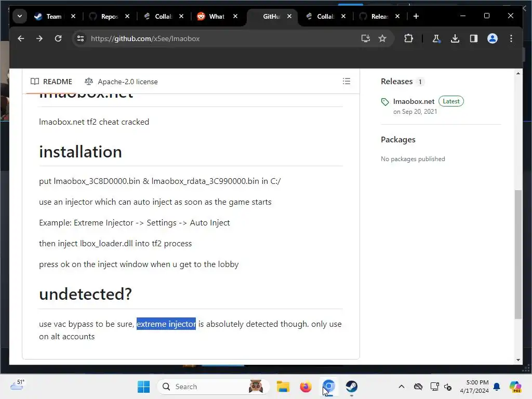Open the Windows Start menu
The image size is (532, 399).
143,387
